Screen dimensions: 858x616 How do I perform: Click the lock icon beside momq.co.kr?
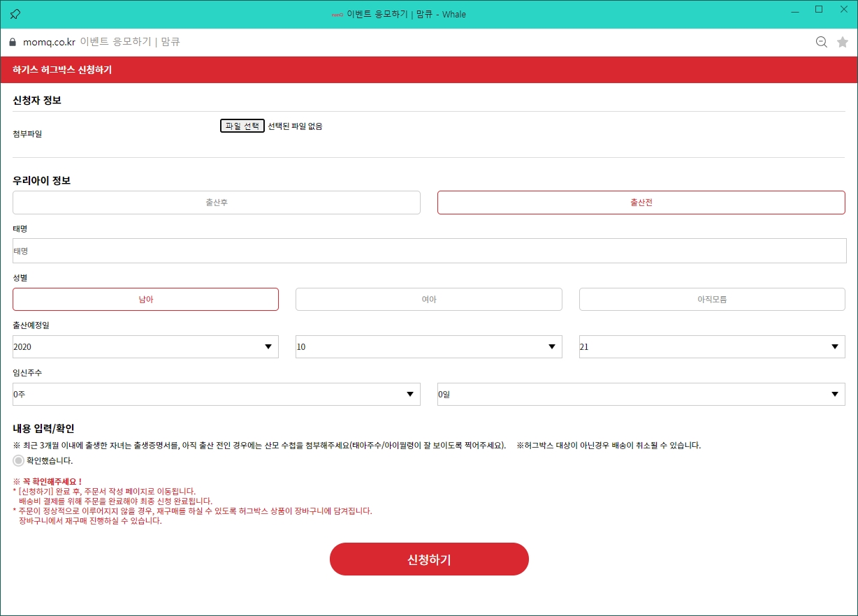pyautogui.click(x=12, y=42)
